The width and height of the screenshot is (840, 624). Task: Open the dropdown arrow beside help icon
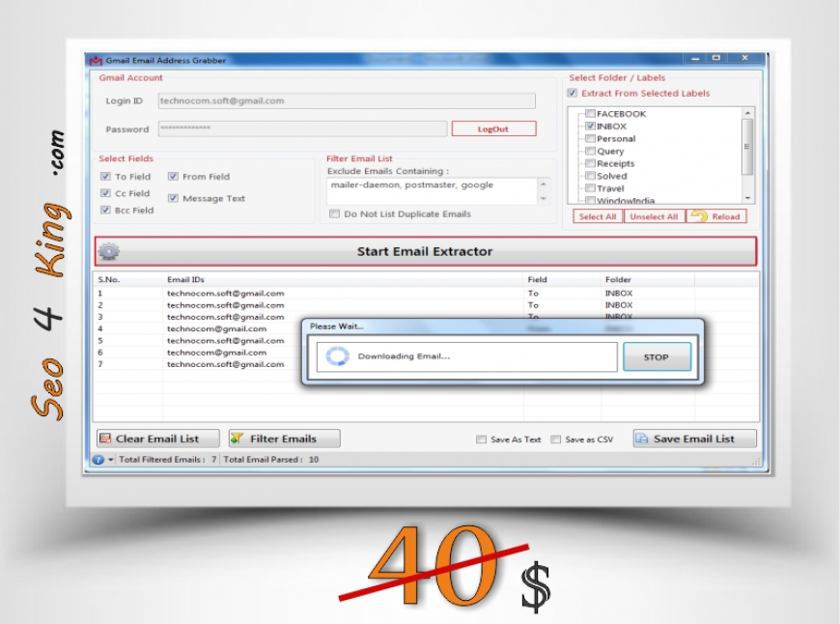tap(111, 460)
